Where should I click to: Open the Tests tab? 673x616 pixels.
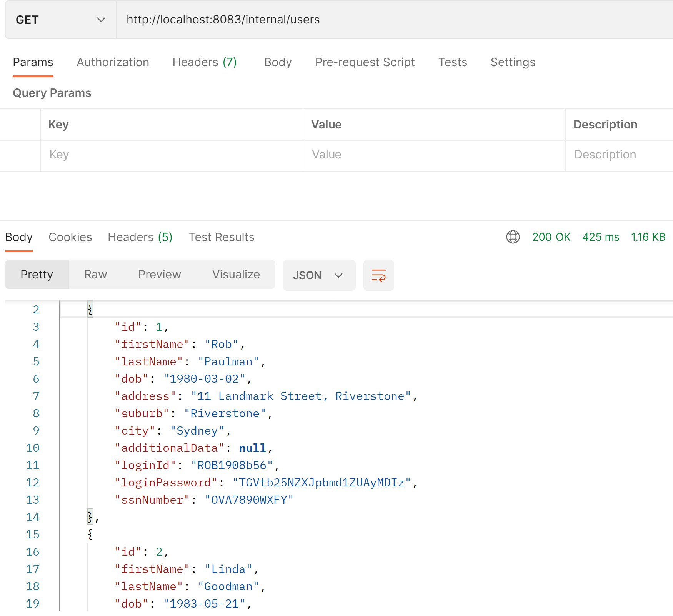(x=453, y=62)
